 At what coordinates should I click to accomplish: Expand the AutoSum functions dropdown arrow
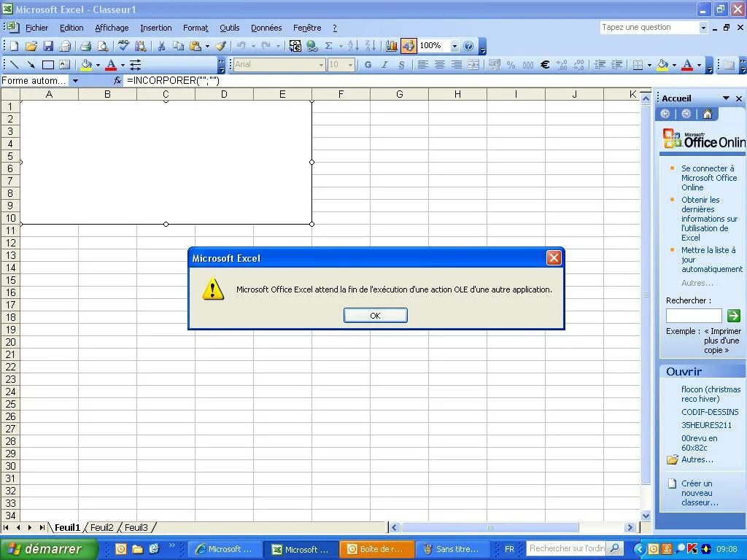pos(341,46)
